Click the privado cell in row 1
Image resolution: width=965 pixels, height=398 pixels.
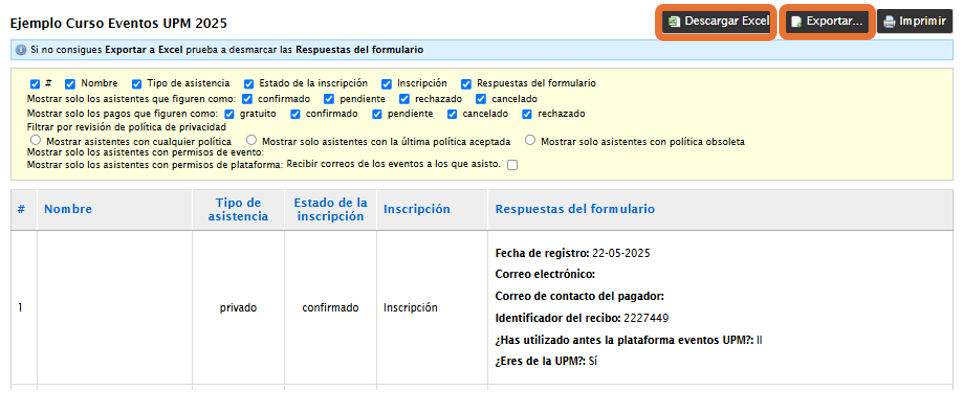click(x=238, y=308)
